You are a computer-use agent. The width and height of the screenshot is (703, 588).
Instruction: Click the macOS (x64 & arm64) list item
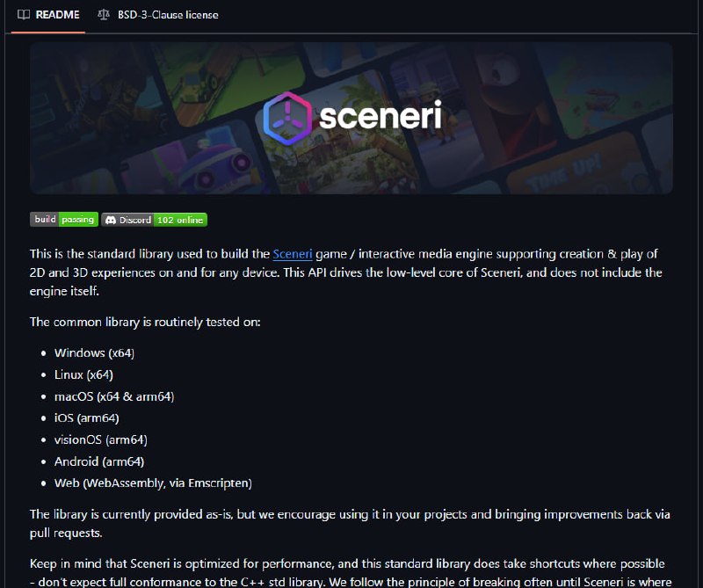(x=114, y=396)
